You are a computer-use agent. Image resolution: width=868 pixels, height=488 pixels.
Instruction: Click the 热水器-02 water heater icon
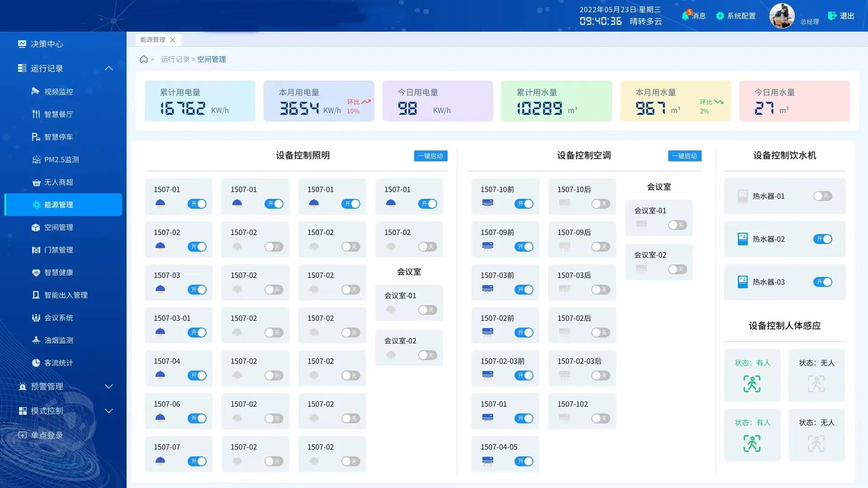click(x=742, y=239)
